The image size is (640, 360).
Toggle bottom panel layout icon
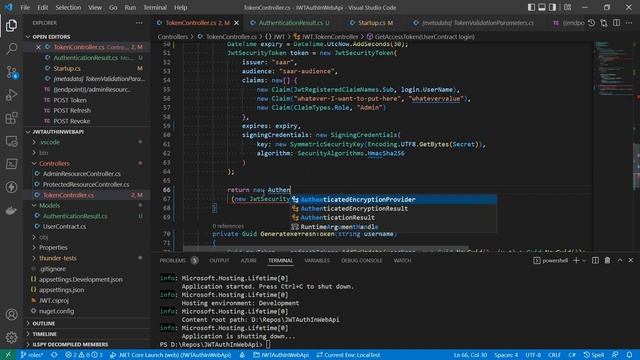coord(542,7)
